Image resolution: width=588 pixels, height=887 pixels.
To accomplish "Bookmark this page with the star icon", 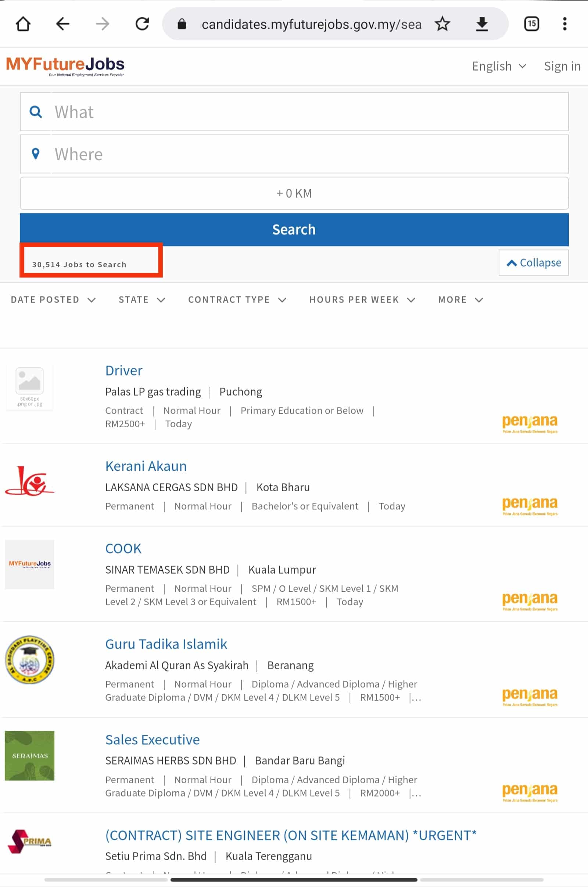I will 442,24.
